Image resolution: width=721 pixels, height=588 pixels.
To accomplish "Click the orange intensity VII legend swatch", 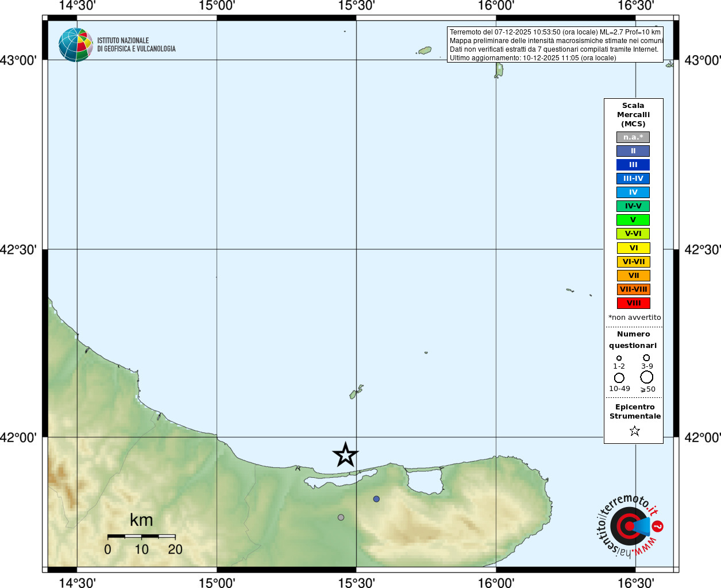I will click(x=633, y=276).
